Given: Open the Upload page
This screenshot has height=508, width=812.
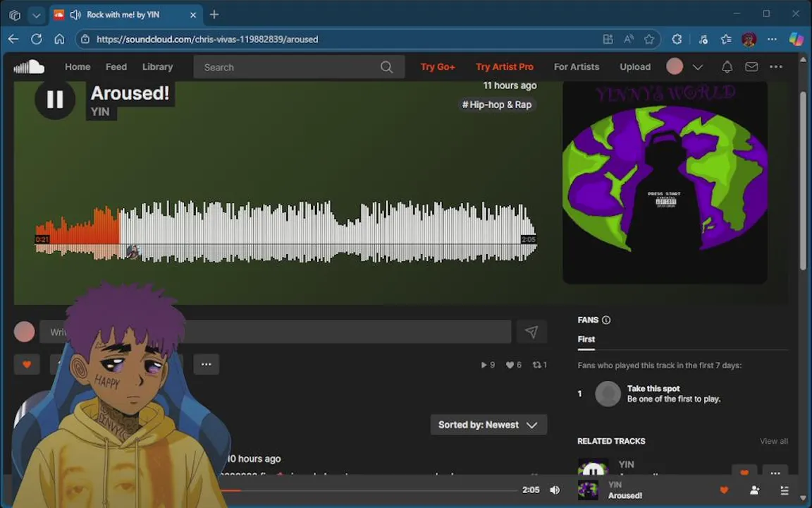Looking at the screenshot, I should (x=635, y=67).
